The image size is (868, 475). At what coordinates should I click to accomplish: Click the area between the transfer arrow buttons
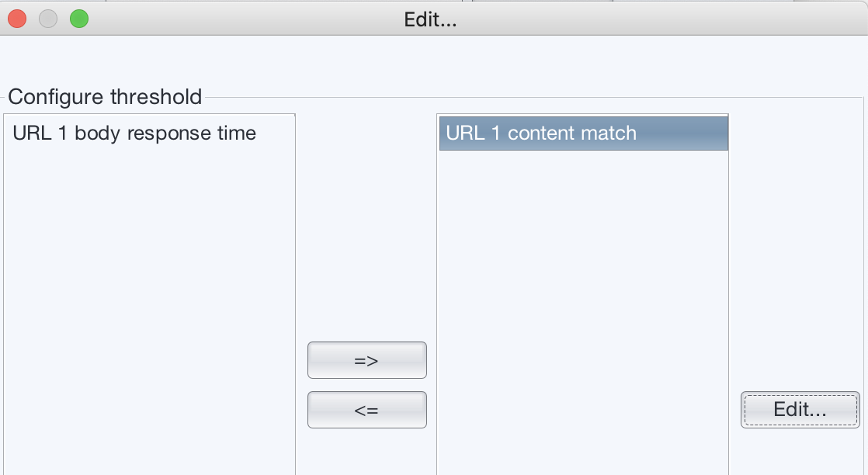click(366, 385)
